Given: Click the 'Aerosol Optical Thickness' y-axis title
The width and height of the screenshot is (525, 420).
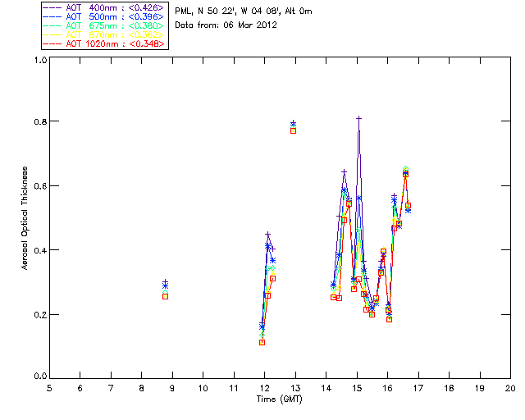Looking at the screenshot, I should [x=26, y=218].
